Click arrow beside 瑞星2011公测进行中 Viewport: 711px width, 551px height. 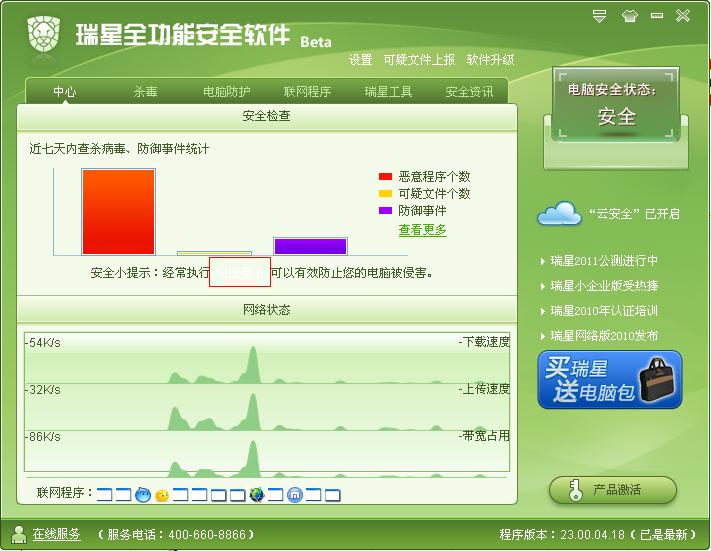[x=543, y=261]
